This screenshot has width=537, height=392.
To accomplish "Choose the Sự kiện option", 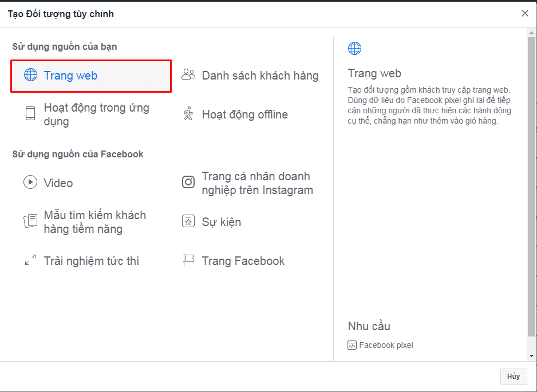I will (212, 222).
